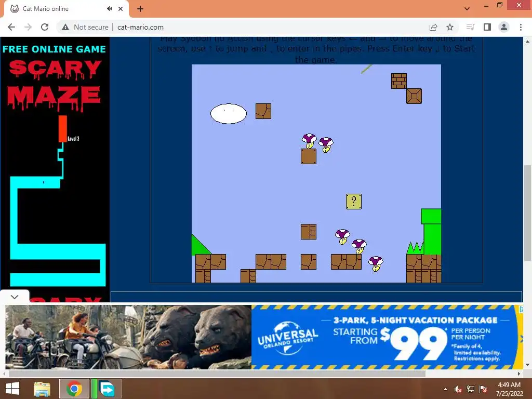Image resolution: width=532 pixels, height=399 pixels.
Task: Open a new browser tab
Action: (x=140, y=9)
